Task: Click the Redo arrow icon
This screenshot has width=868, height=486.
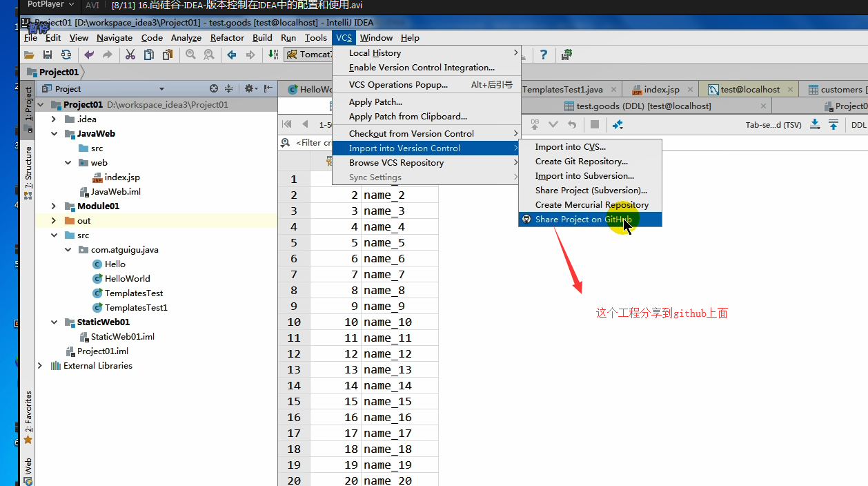Action: (107, 55)
